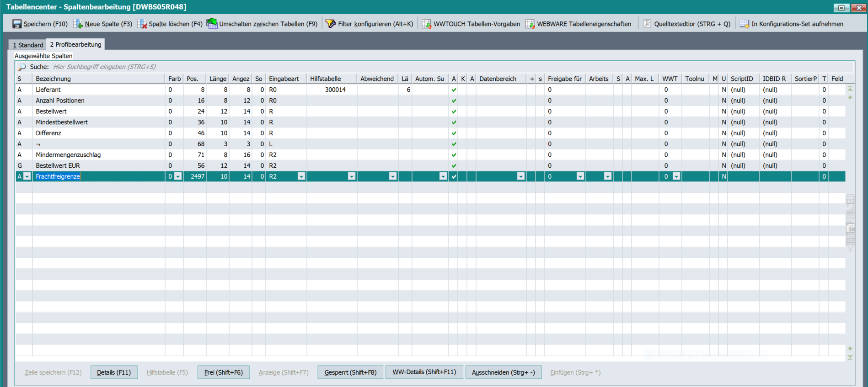Click the Neue Spalte (F3) icon
The width and height of the screenshot is (868, 387).
click(x=78, y=24)
